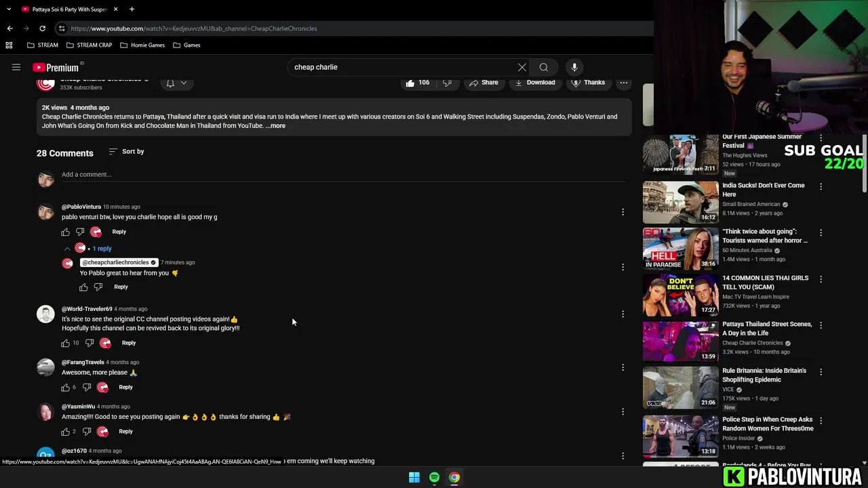Open @World-Traveler69 profile link

click(87, 309)
